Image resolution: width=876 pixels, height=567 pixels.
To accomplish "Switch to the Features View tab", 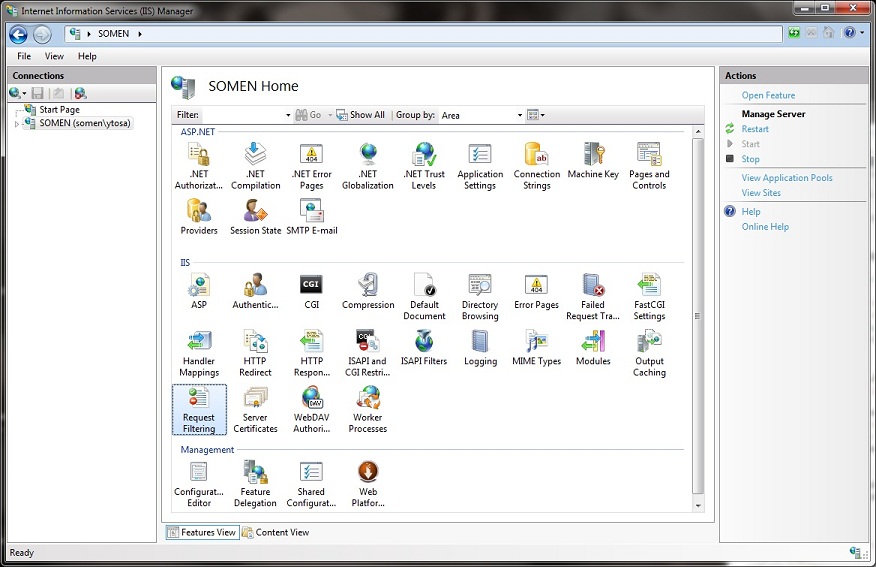I will 202,532.
